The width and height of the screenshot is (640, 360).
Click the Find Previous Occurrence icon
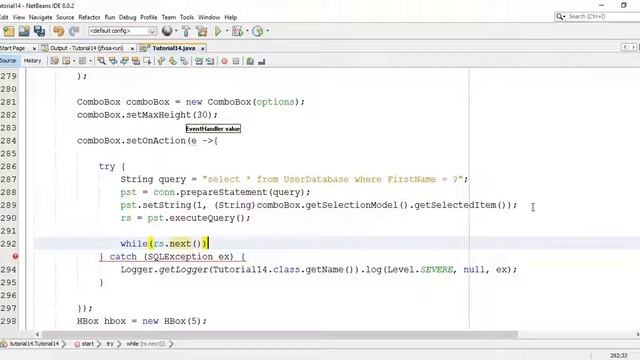(113, 61)
